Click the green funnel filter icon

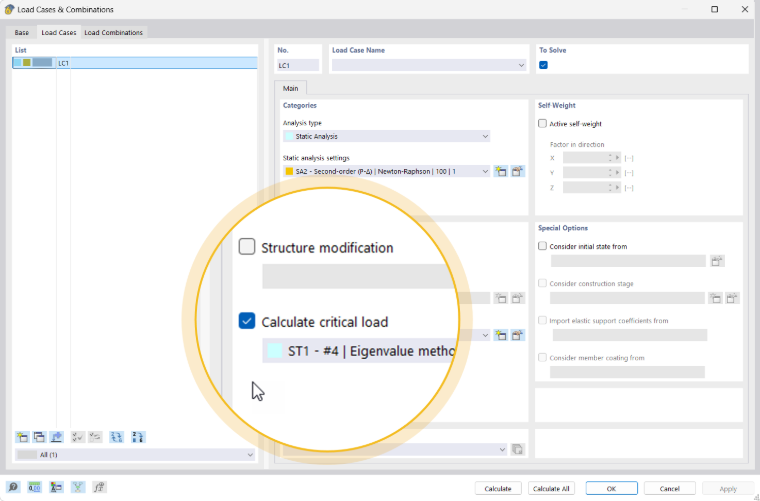click(x=78, y=487)
